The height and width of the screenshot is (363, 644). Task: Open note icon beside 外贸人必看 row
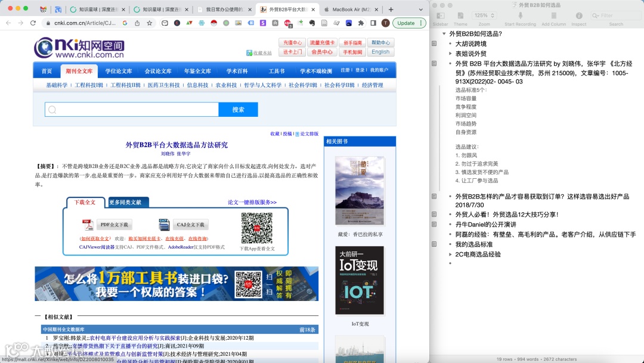coord(434,215)
